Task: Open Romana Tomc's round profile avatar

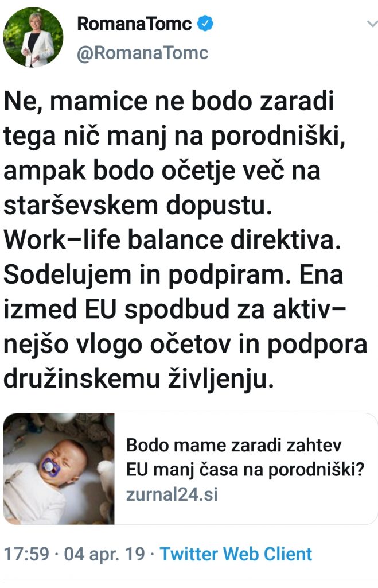Action: [33, 37]
